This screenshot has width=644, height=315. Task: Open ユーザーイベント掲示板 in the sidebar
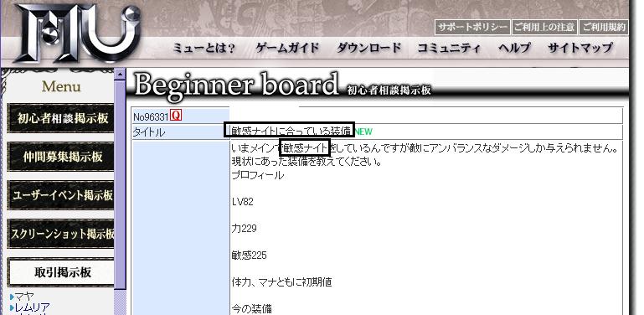(61, 195)
